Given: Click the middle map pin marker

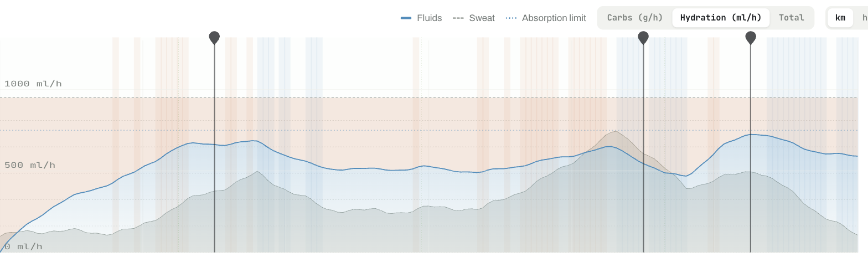Looking at the screenshot, I should pos(643,38).
